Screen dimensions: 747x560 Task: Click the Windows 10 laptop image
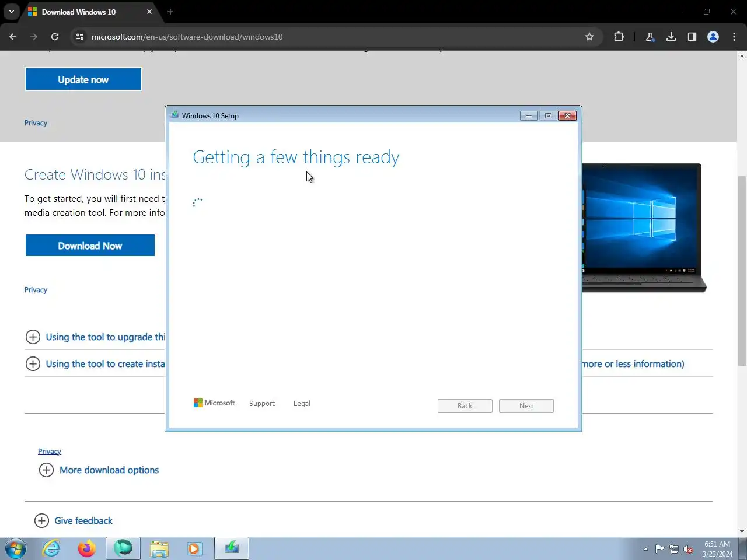click(644, 228)
